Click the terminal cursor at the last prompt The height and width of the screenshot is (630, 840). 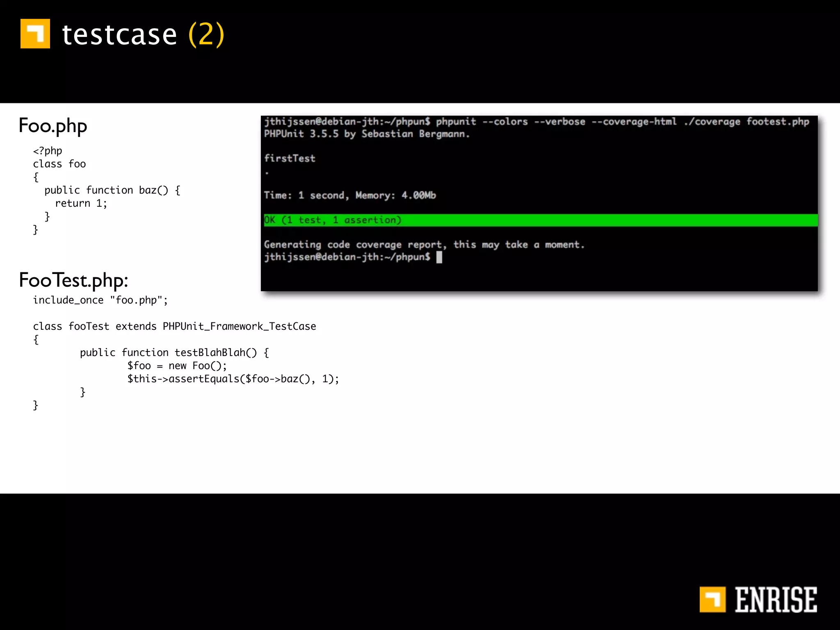tap(439, 257)
